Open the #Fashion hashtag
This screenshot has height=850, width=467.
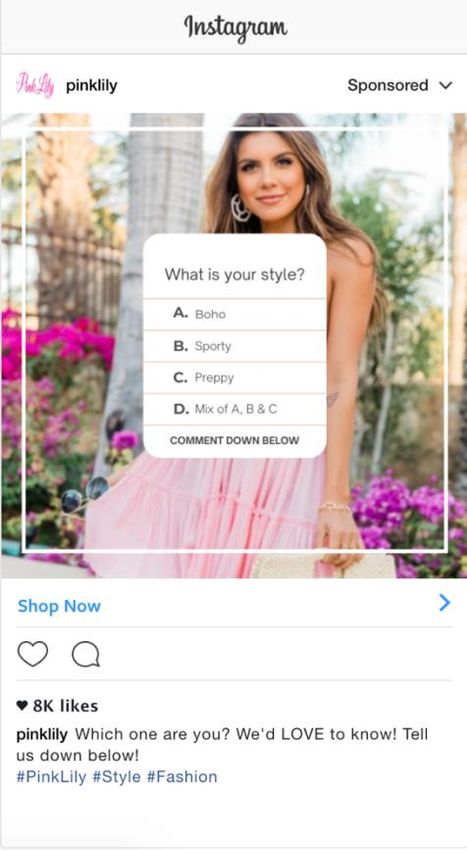182,776
